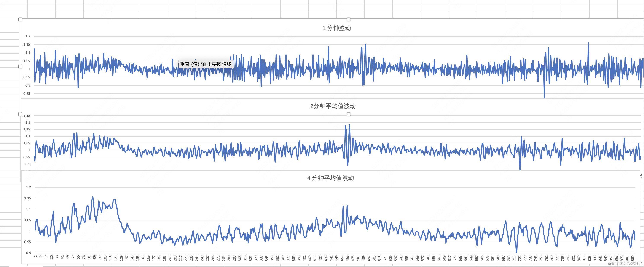Click the highest spike in the 2-minute chart
The width and height of the screenshot is (644, 267).
(x=349, y=125)
